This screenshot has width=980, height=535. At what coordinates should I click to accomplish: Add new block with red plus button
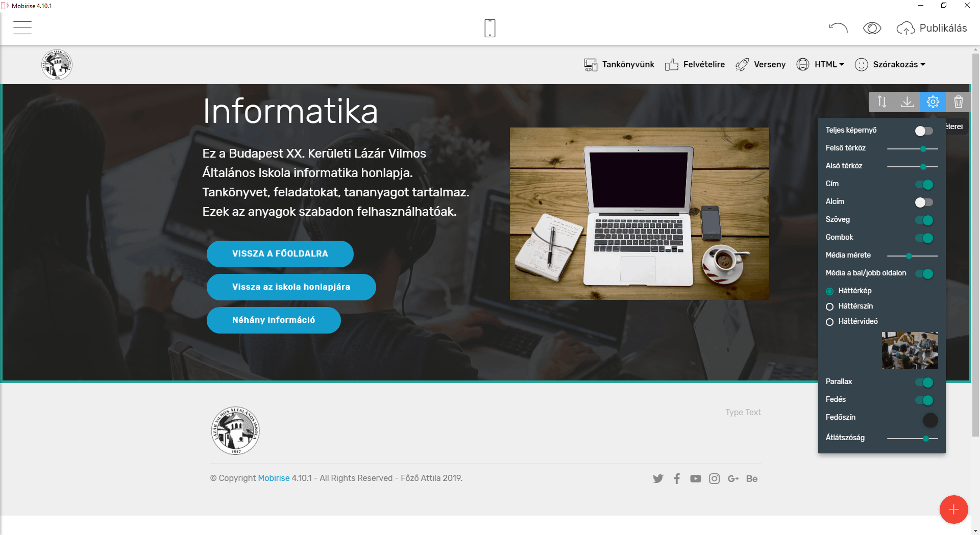[953, 509]
